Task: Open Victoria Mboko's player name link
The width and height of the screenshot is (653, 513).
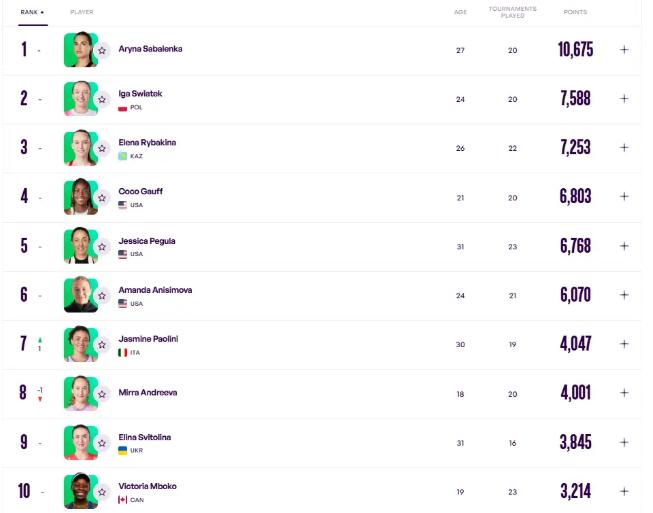Action: [x=147, y=486]
